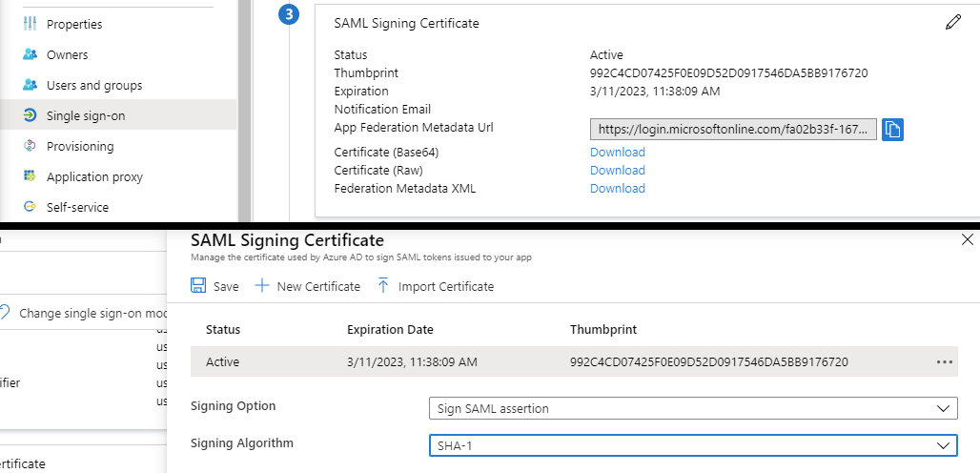
Task: Click the Owners icon in sidebar
Action: point(30,54)
